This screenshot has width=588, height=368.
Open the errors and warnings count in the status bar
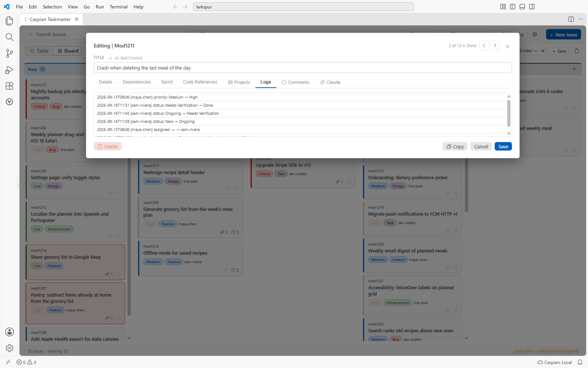(26, 362)
